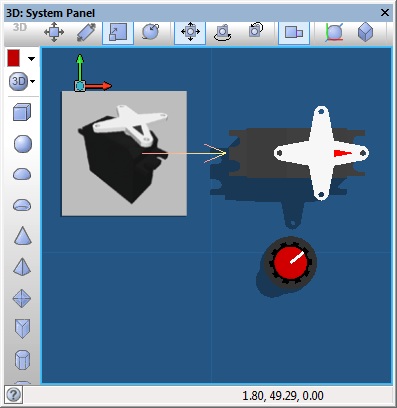
Task: Open the red color swatch picker
Action: pyautogui.click(x=14, y=58)
